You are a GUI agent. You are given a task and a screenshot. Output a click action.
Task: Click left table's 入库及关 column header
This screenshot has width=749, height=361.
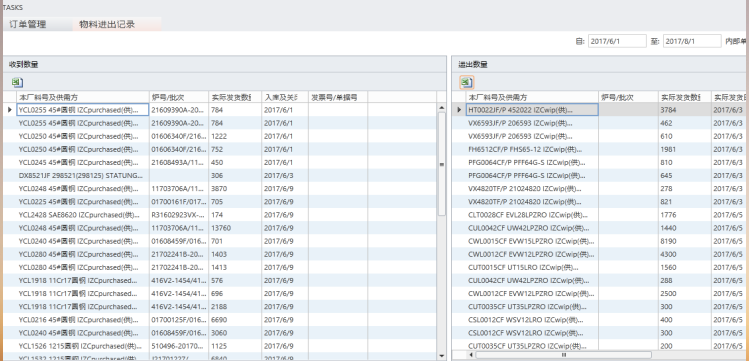tap(285, 97)
